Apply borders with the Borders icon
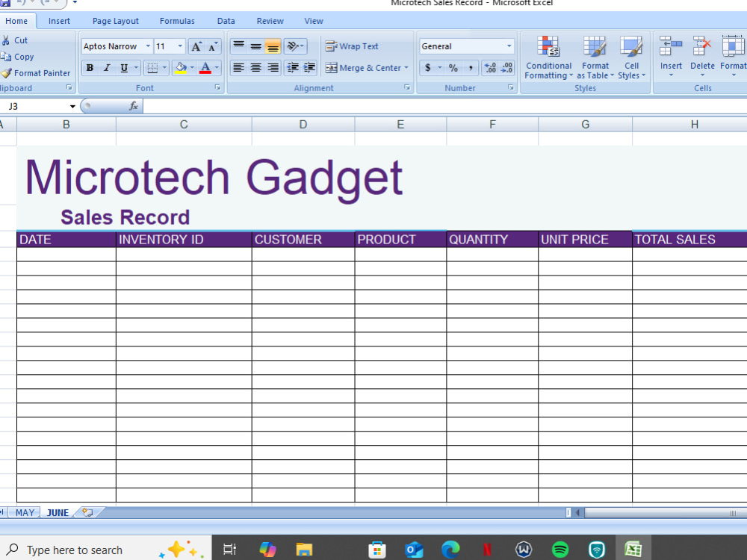 pyautogui.click(x=152, y=68)
